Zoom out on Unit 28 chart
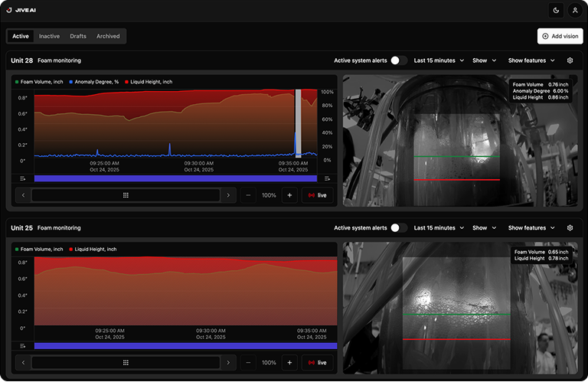Screen dimensions: 588x382 (249, 195)
